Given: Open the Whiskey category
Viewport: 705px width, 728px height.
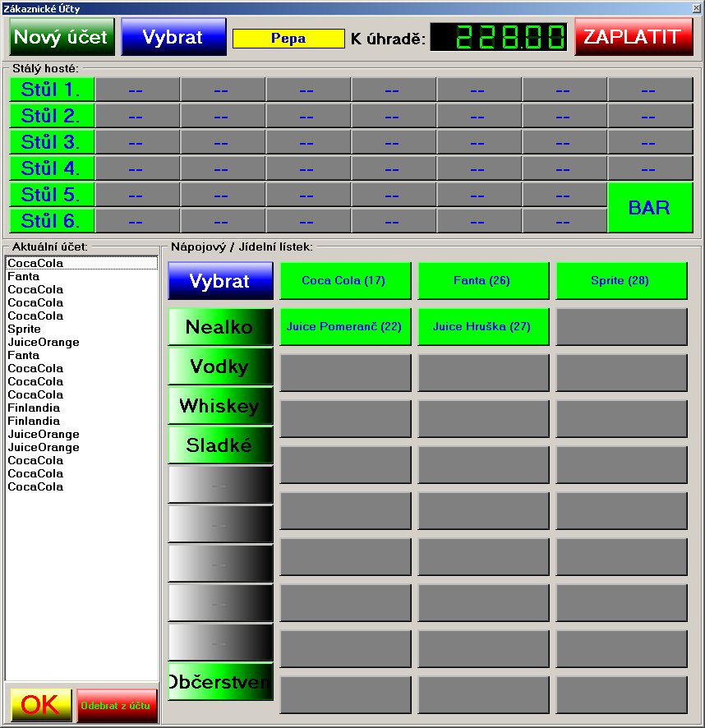Looking at the screenshot, I should 220,406.
